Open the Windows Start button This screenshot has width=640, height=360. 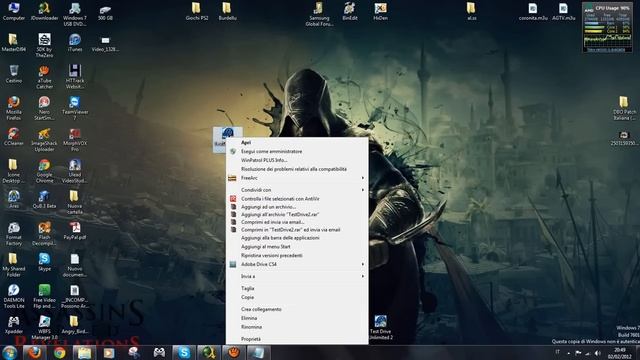coord(10,353)
